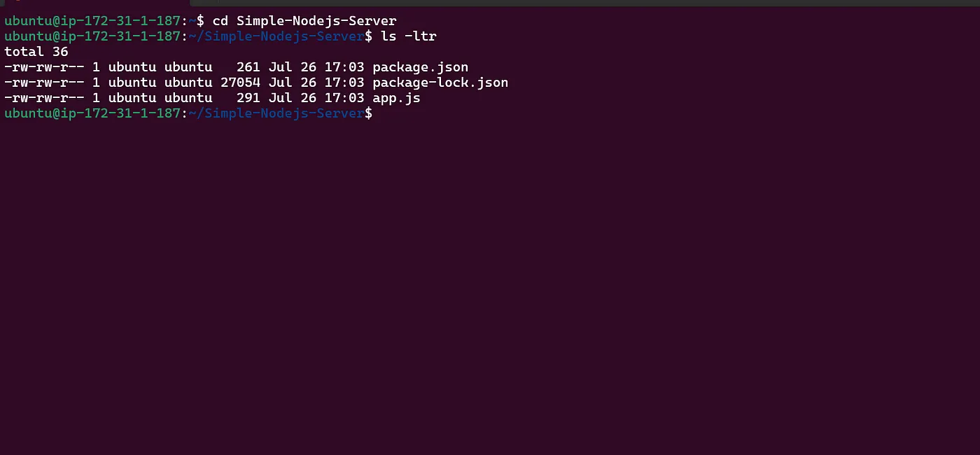Image resolution: width=980 pixels, height=455 pixels.
Task: Click the 291 file size value
Action: point(248,98)
